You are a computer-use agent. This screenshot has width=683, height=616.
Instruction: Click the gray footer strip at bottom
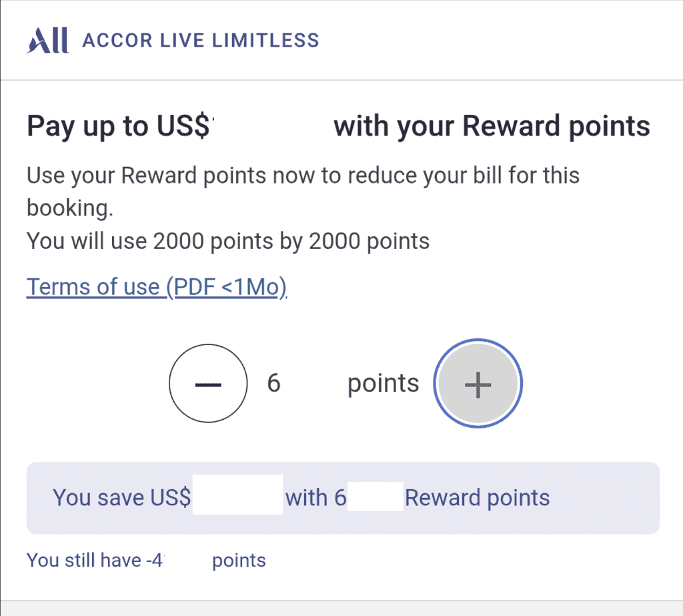pos(341,609)
